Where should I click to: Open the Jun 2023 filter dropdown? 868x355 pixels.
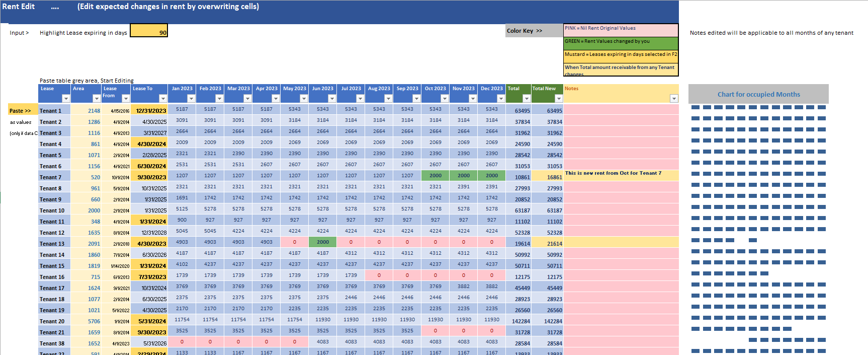click(332, 99)
